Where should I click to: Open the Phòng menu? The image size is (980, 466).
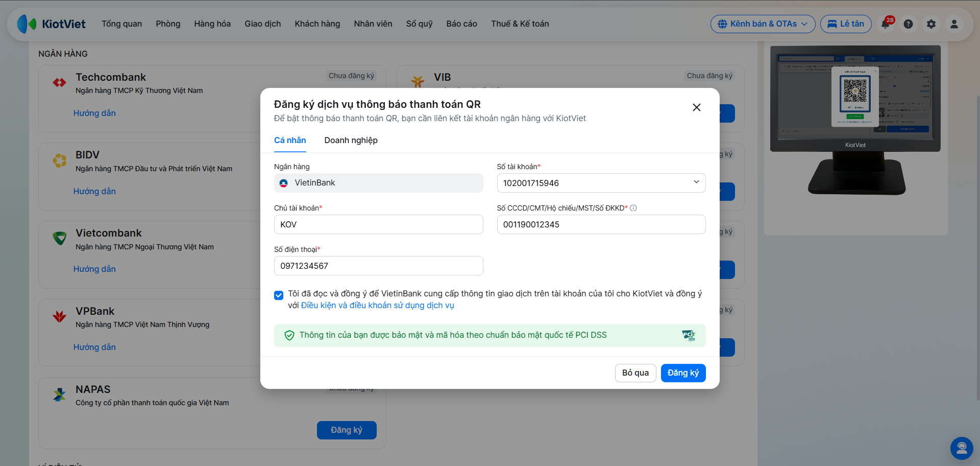tap(168, 24)
